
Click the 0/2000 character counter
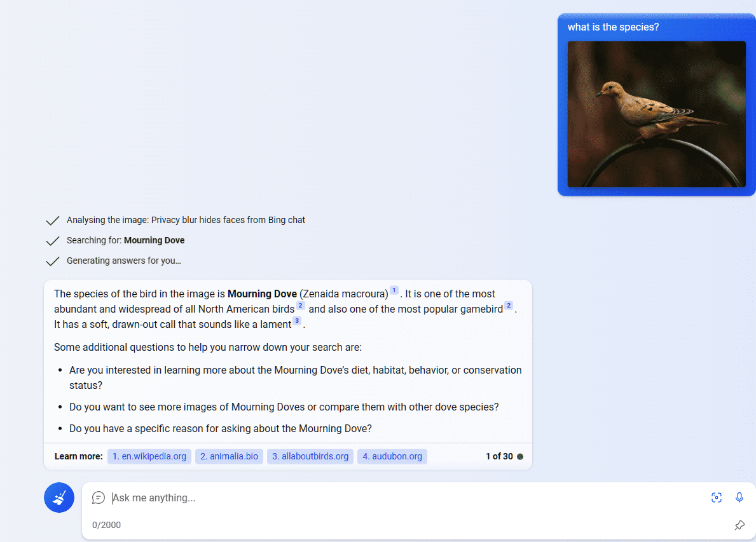pyautogui.click(x=107, y=525)
